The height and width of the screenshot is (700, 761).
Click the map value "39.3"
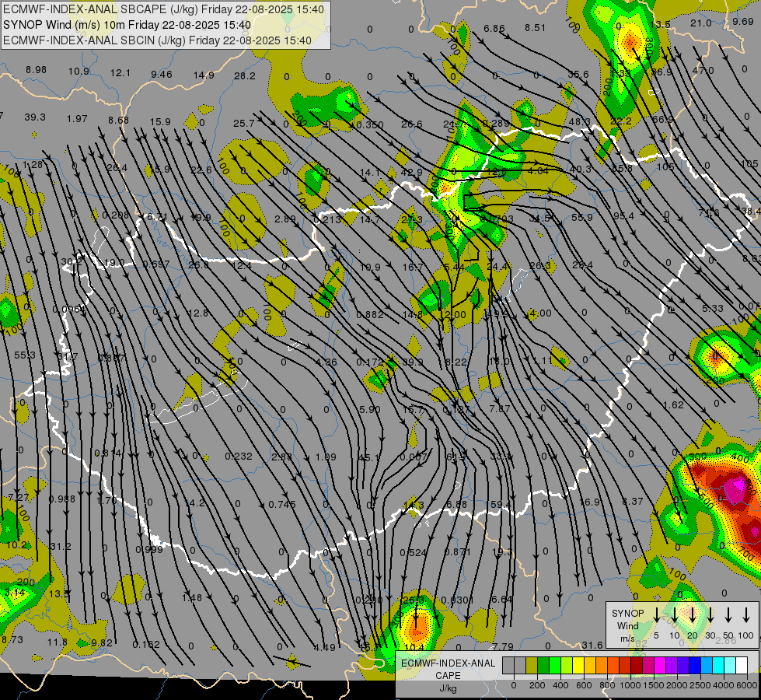click(35, 117)
